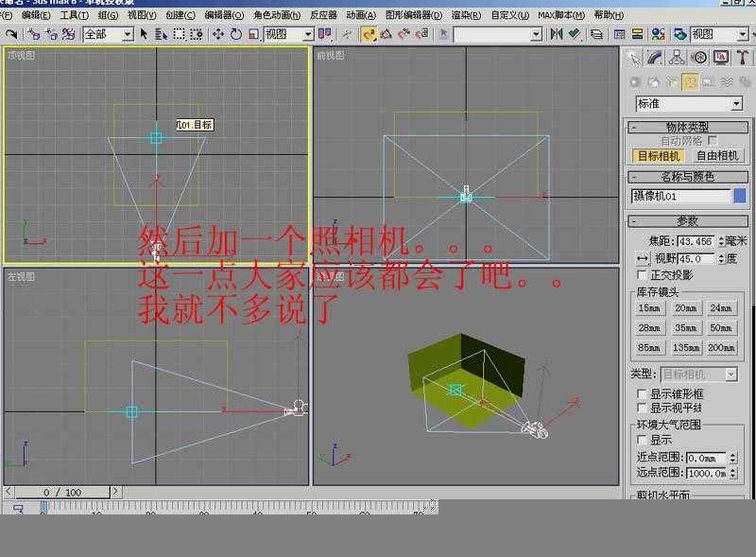The width and height of the screenshot is (756, 557).
Task: Enable the 自动网格 checkbox
Action: [713, 141]
